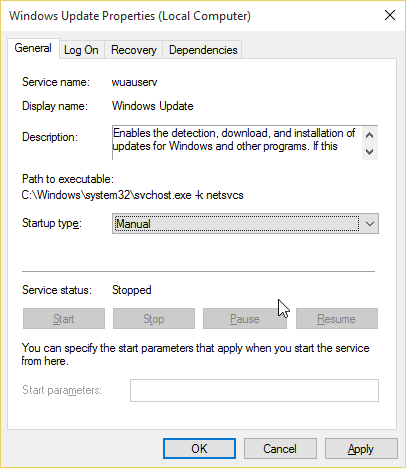Switch to the General tab
This screenshot has height=468, width=406.
33,49
